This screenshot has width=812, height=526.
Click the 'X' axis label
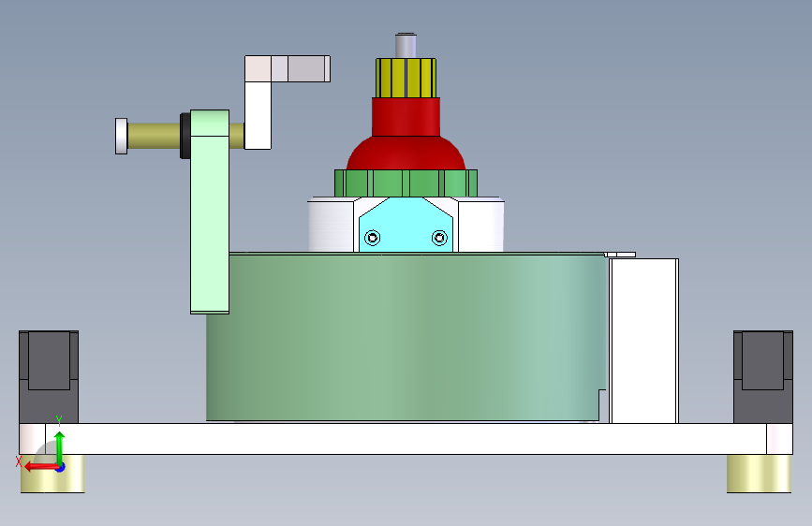click(x=19, y=461)
